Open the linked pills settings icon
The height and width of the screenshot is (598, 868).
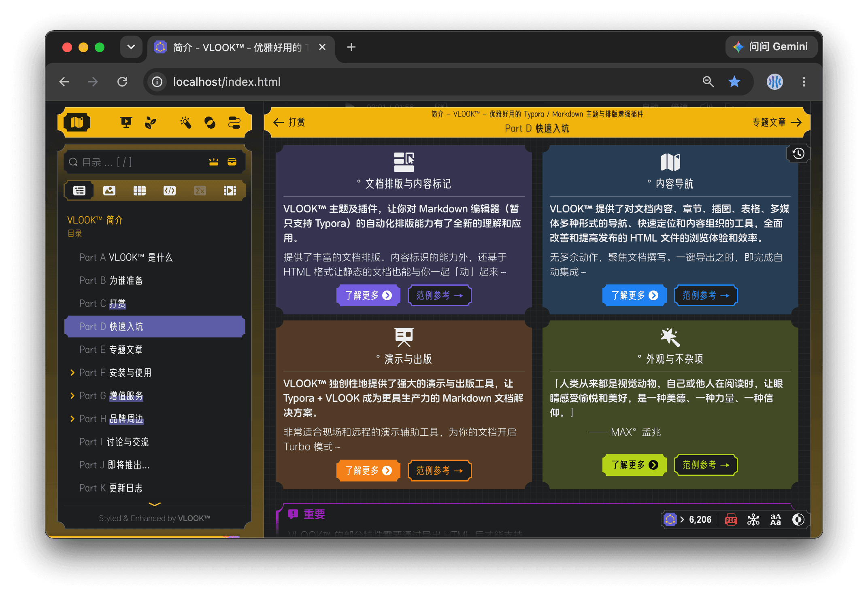click(x=234, y=122)
